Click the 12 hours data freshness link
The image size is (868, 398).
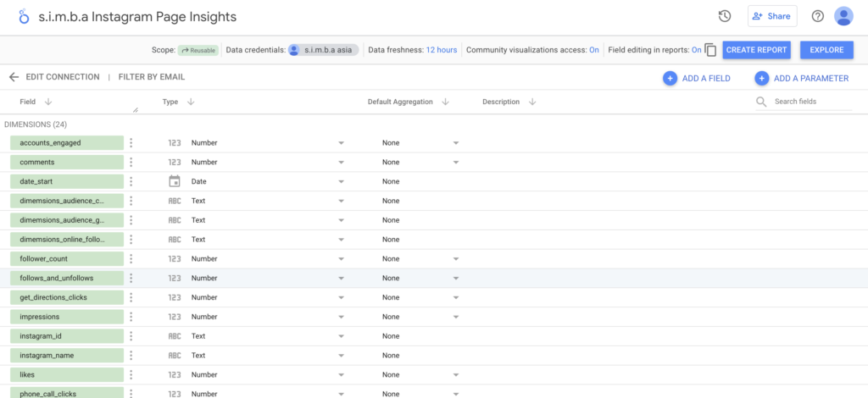[x=441, y=50]
